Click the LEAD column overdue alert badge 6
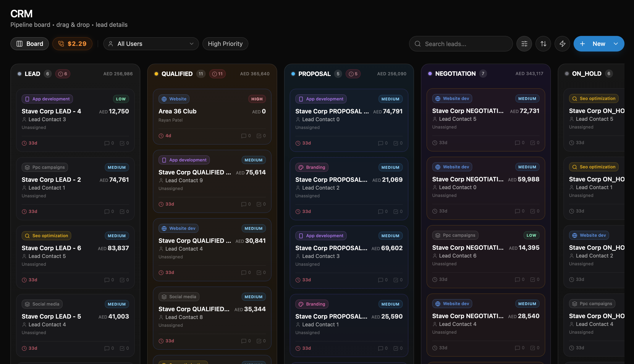The height and width of the screenshot is (364, 634). [x=63, y=74]
